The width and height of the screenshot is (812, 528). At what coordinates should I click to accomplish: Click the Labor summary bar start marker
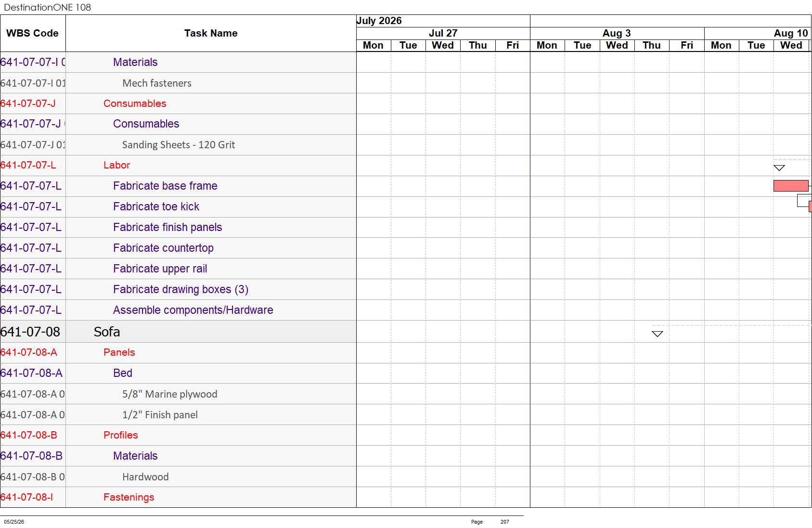[779, 167]
